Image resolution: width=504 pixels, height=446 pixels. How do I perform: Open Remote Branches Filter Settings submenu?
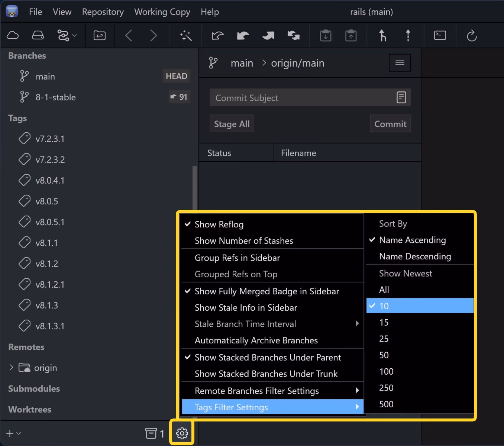click(272, 391)
